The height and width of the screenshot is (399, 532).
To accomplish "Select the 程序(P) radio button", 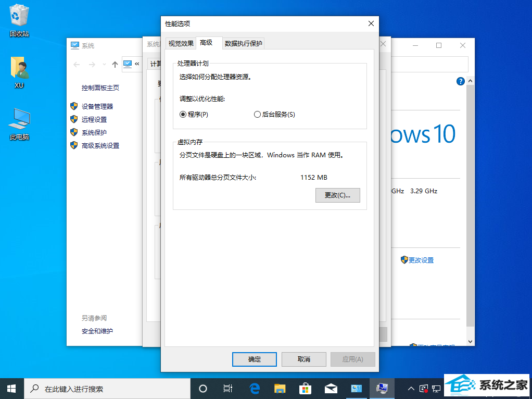I will pos(194,115).
